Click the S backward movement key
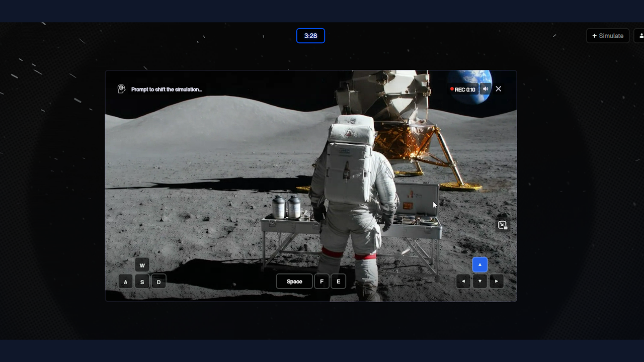This screenshot has width=644, height=362. (142, 282)
